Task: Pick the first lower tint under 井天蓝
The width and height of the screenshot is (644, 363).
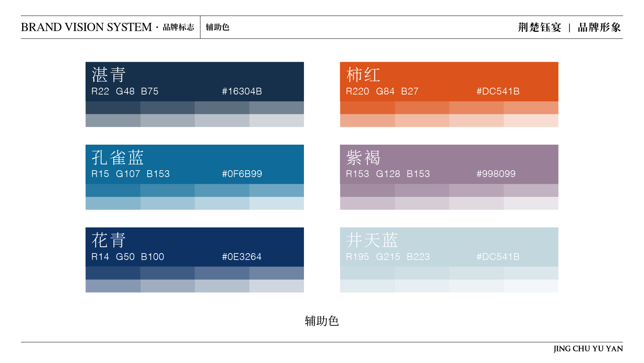Action: [x=367, y=286]
